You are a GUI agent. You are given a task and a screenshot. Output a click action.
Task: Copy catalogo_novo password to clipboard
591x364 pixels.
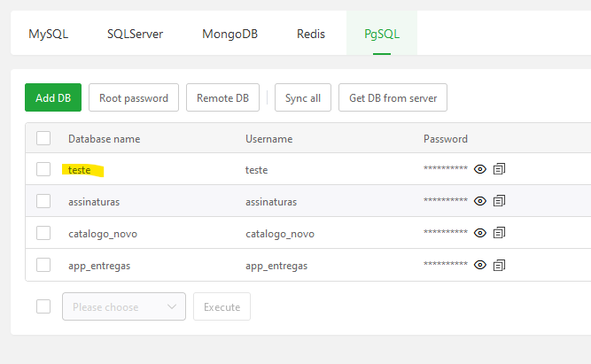click(x=499, y=233)
